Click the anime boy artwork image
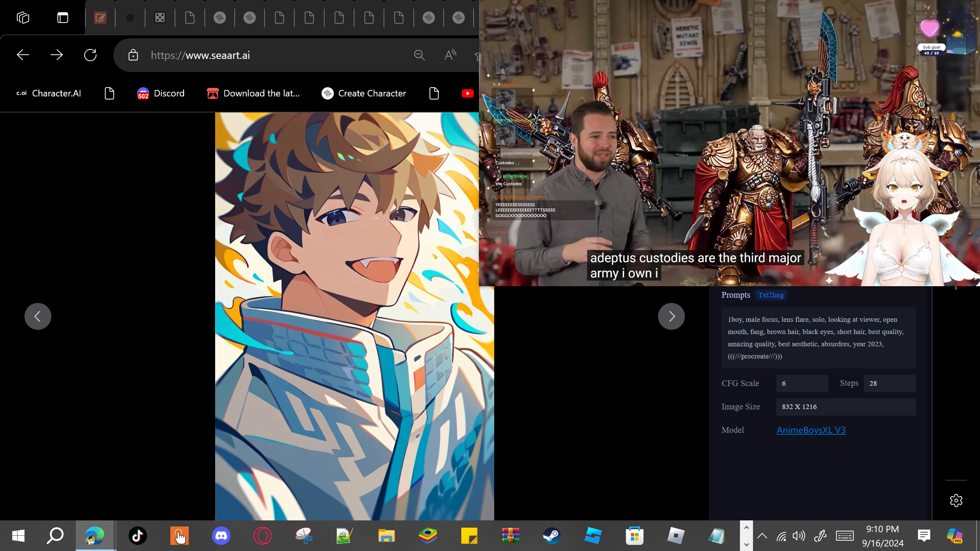The height and width of the screenshot is (551, 980). pyautogui.click(x=354, y=316)
